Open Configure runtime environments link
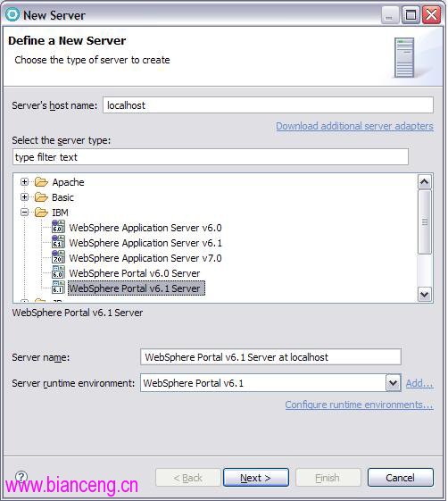 360,405
